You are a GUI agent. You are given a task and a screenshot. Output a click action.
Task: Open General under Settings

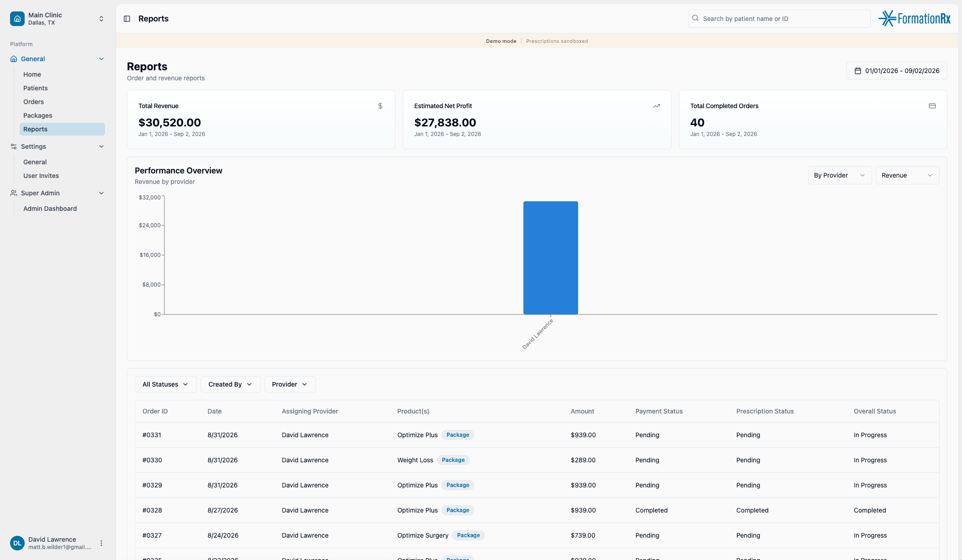coord(35,162)
